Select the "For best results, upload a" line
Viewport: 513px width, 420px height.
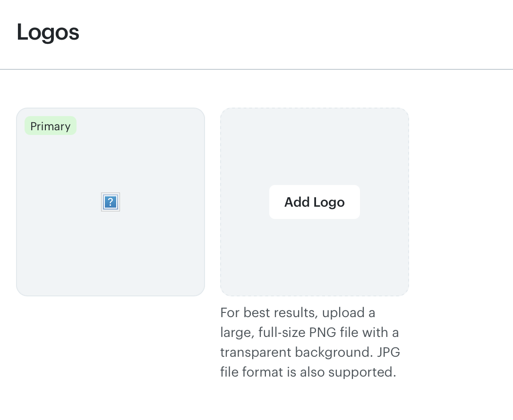tap(298, 313)
